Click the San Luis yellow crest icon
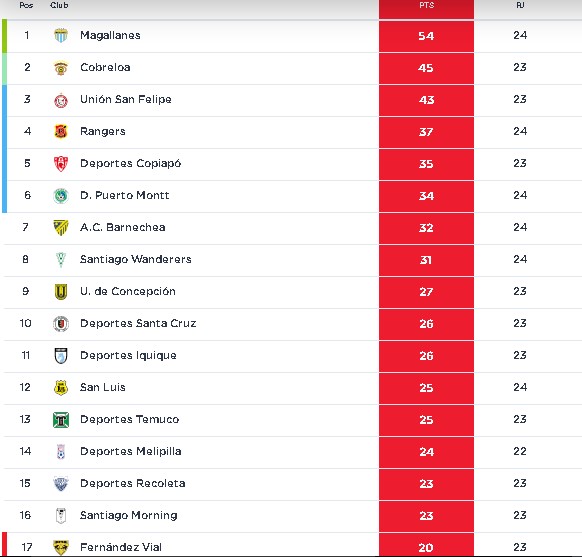 click(x=61, y=388)
